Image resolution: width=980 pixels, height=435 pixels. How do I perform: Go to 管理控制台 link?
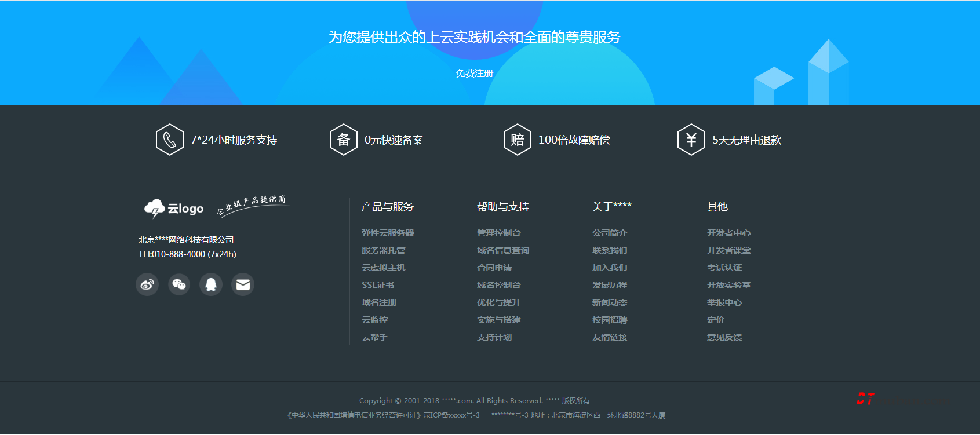pos(498,233)
